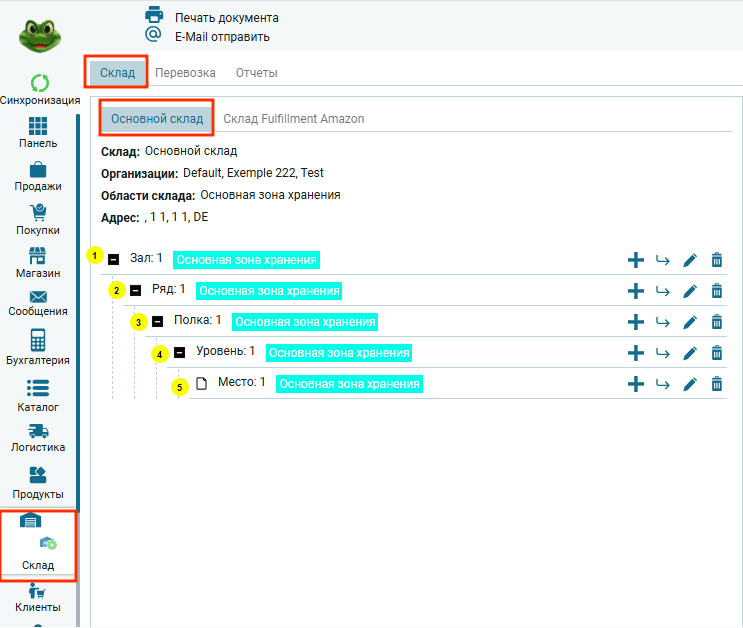The height and width of the screenshot is (628, 743).
Task: Switch to Перевозка tab
Action: coord(185,73)
